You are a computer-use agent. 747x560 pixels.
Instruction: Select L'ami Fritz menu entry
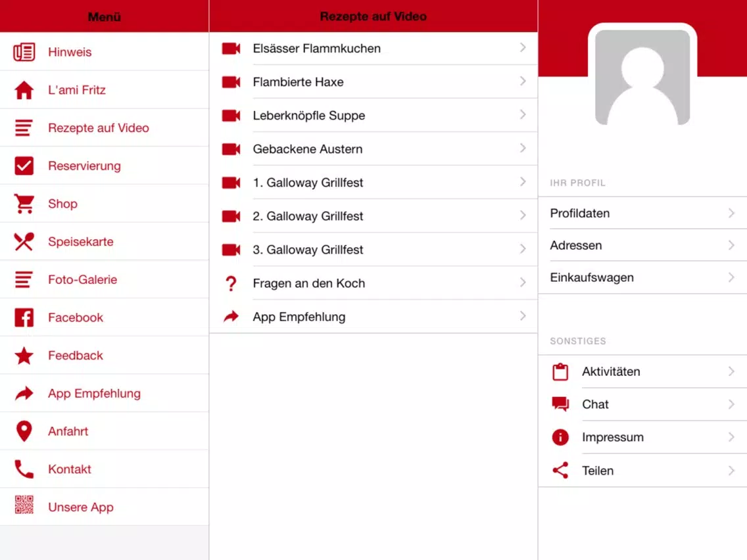click(105, 90)
